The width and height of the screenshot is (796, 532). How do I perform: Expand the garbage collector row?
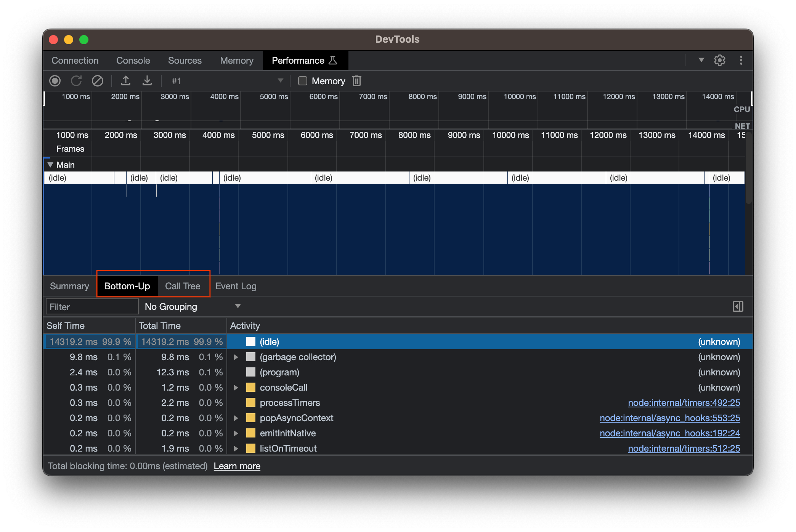click(236, 357)
